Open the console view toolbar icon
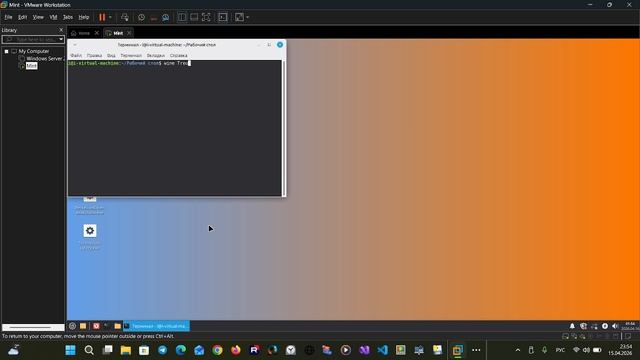 click(x=223, y=17)
